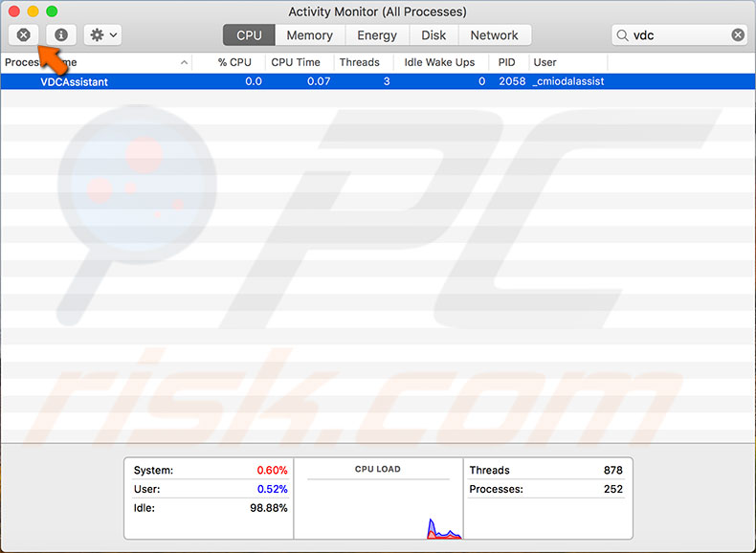Sort by CPU Time column
Image resolution: width=756 pixels, height=553 pixels.
(x=296, y=62)
